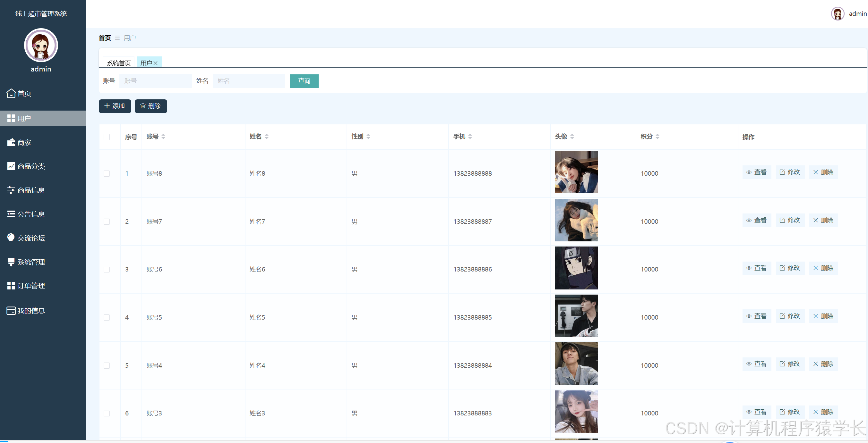Click the 交流论坛 lightbulb icon
Viewport: 868px width, 443px height.
tap(11, 238)
